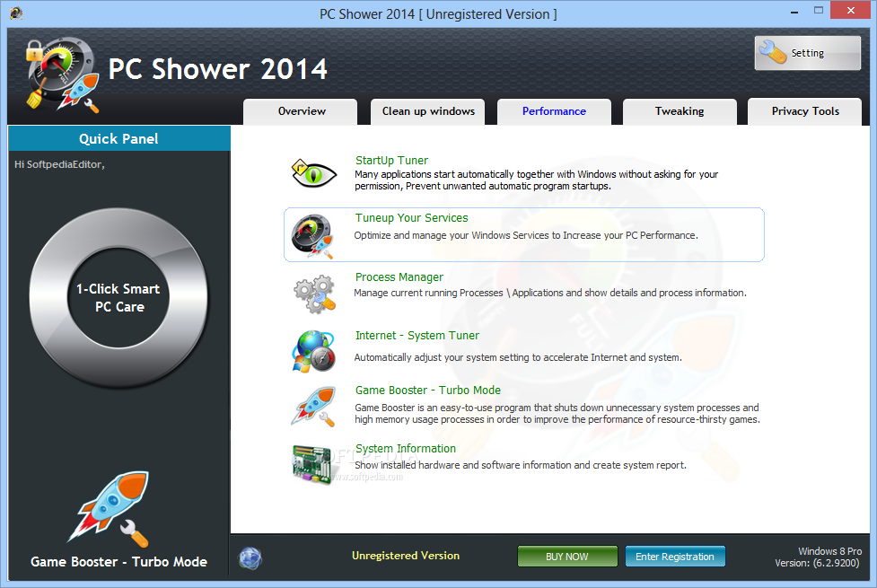Click 'Automatically adjust your system setting' description

pos(518,357)
